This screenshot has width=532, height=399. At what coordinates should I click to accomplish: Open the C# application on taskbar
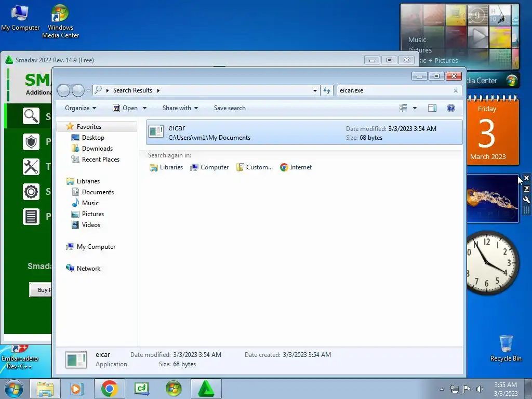[x=141, y=389]
